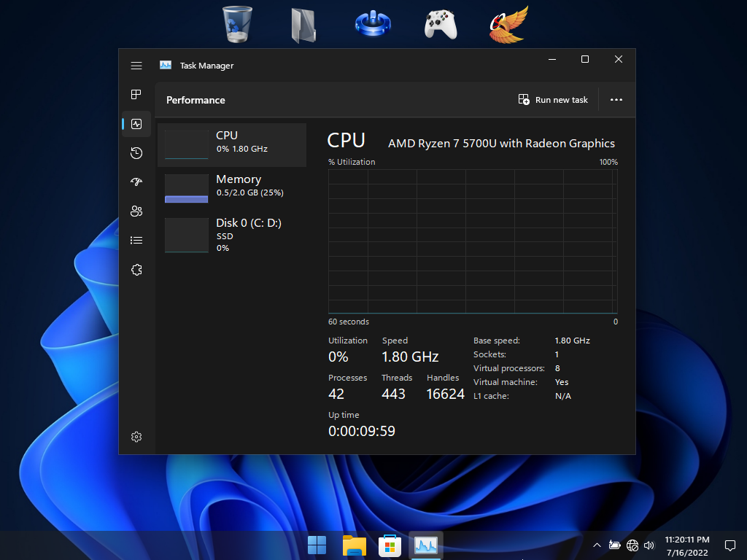Click the Base speed label
The height and width of the screenshot is (560, 747).
(x=496, y=341)
